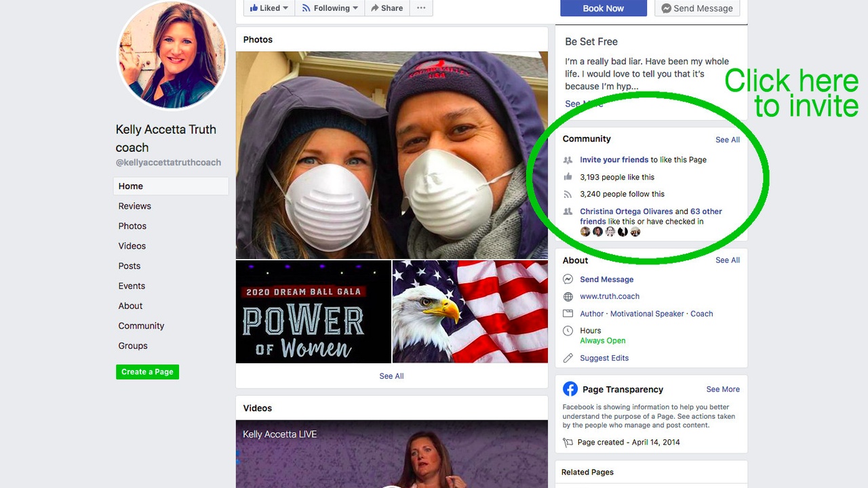This screenshot has height=488, width=868.
Task: Open Reviews in the page sidebar
Action: coord(135,206)
